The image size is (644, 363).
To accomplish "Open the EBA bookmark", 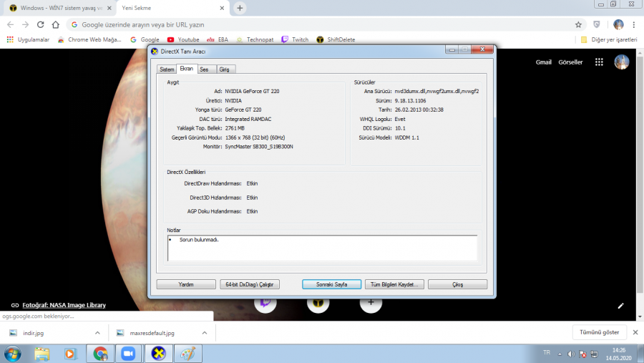I will click(218, 39).
